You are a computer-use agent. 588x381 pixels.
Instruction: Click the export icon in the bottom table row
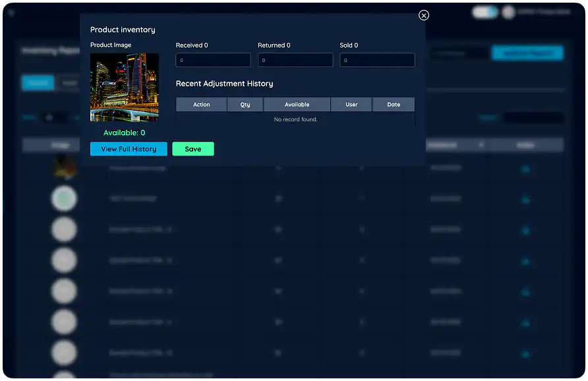525,353
